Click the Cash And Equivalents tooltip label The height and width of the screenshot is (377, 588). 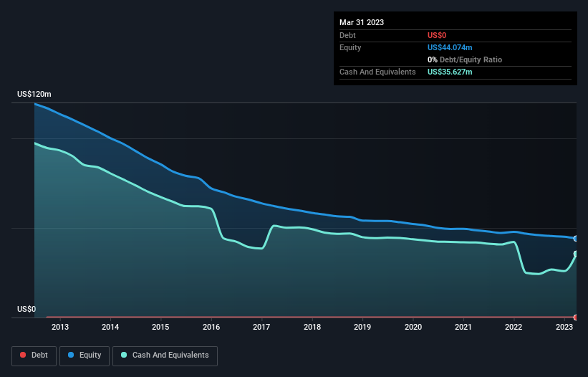point(377,72)
